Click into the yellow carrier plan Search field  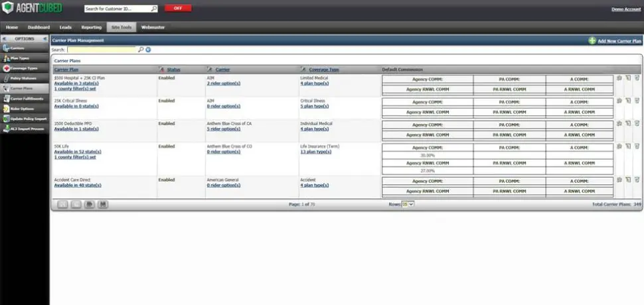pyautogui.click(x=102, y=50)
